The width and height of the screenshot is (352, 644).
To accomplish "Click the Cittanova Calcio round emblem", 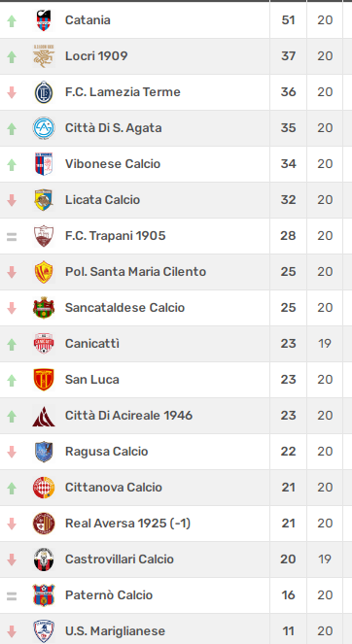I will [44, 488].
